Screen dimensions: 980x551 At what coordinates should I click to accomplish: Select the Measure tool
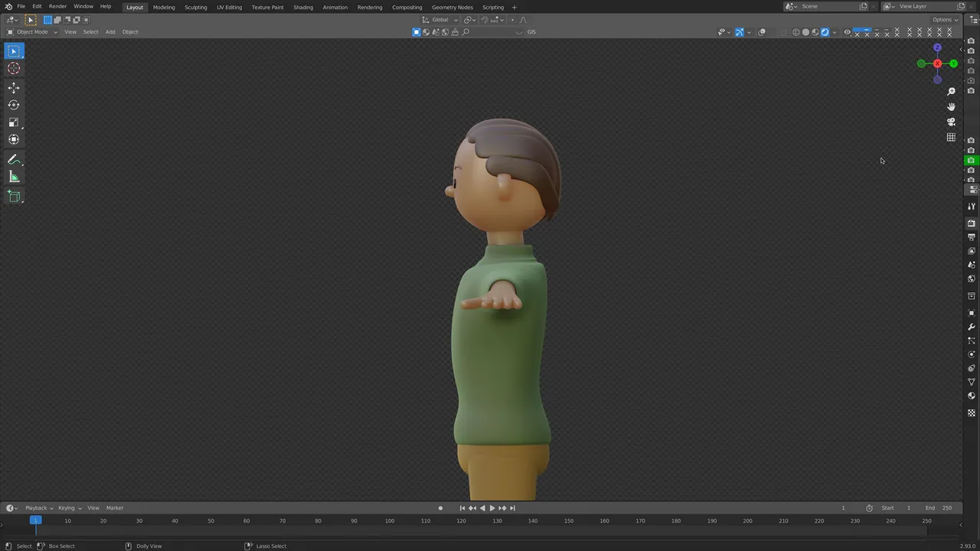pos(14,178)
